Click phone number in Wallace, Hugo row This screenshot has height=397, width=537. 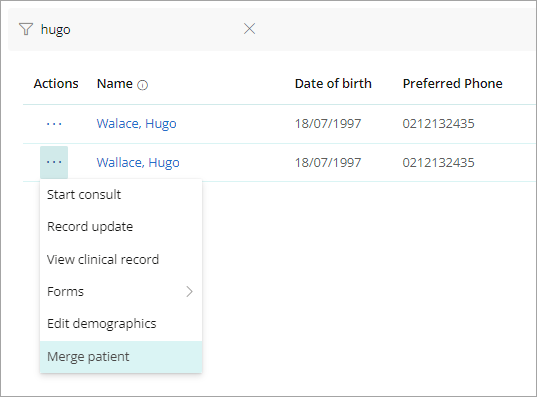[438, 163]
